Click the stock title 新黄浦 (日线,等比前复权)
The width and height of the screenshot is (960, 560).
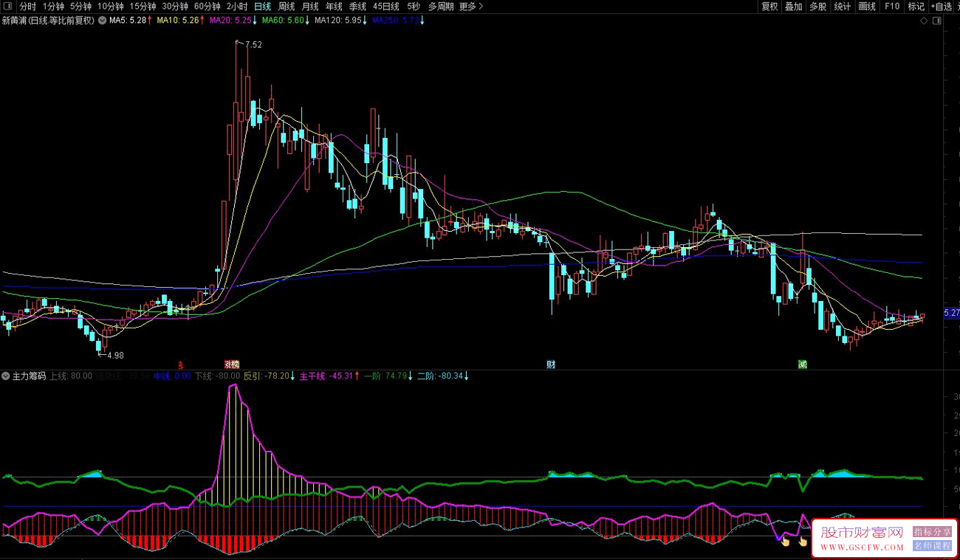click(48, 21)
